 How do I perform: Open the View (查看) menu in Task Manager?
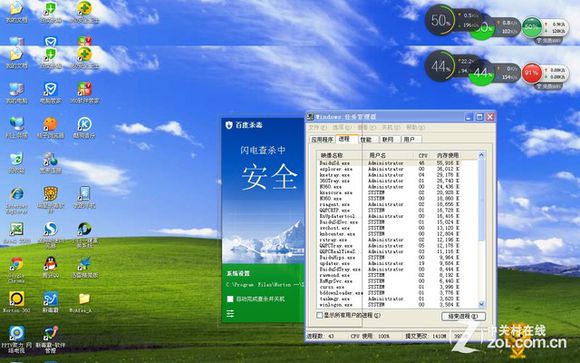tap(367, 127)
